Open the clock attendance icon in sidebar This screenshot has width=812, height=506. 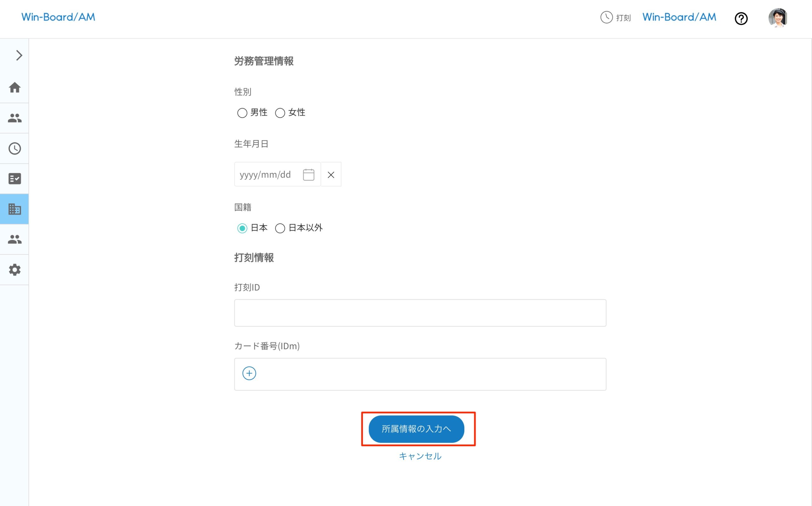pyautogui.click(x=15, y=148)
